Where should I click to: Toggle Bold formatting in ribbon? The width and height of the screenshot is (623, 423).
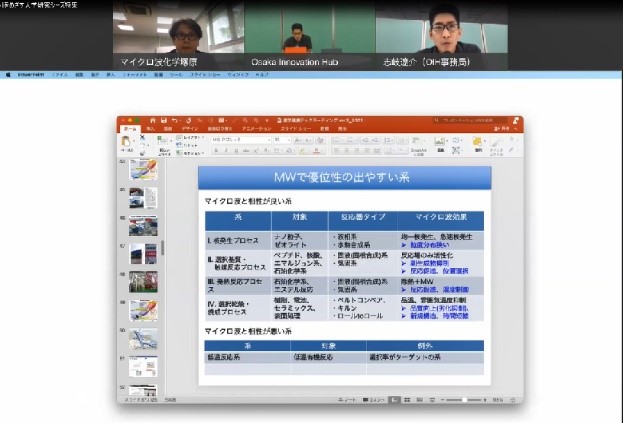[216, 150]
